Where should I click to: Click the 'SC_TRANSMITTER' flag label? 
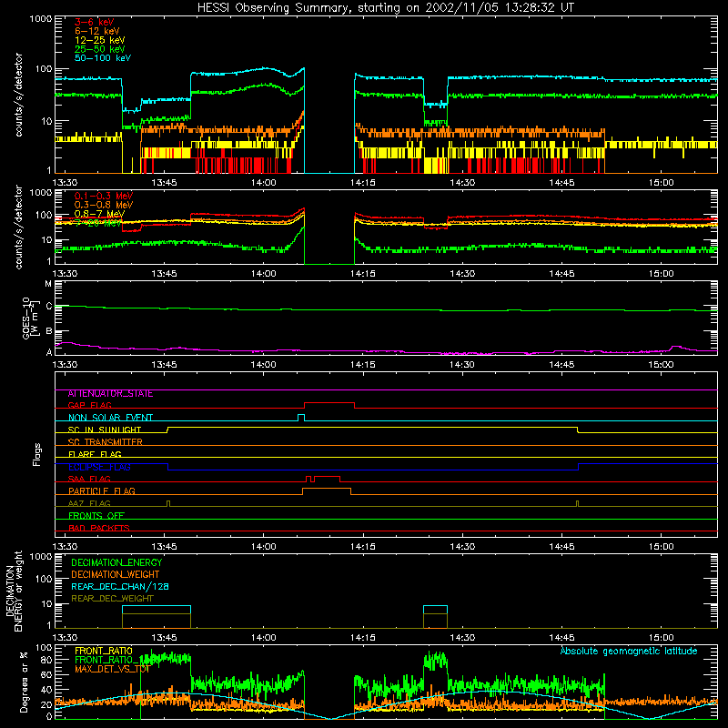pyautogui.click(x=105, y=442)
